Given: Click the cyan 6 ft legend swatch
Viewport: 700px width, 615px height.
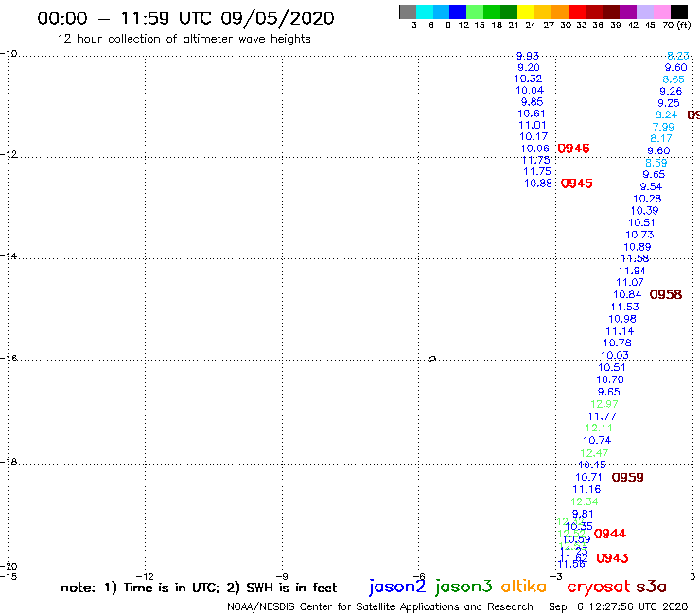Looking at the screenshot, I should pos(425,11).
